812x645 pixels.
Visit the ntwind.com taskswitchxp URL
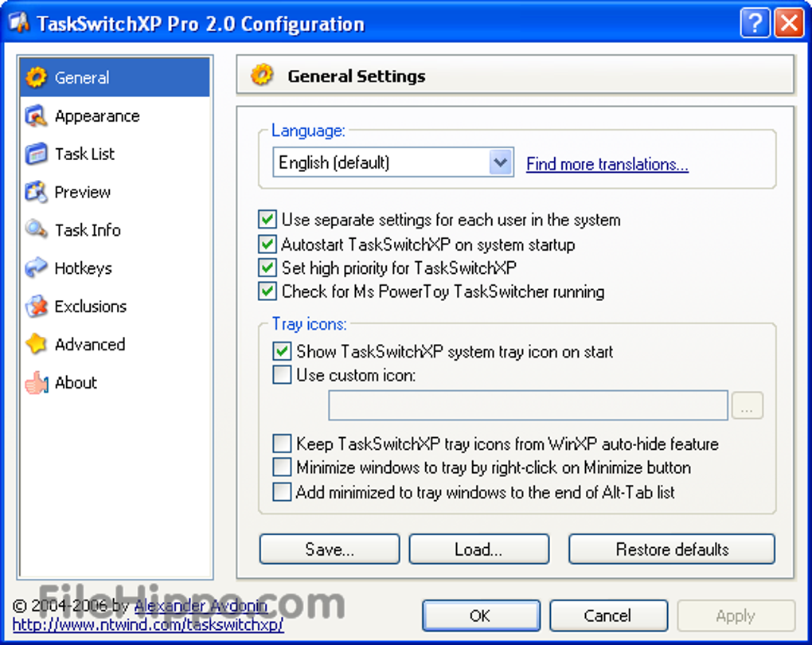pos(148,625)
